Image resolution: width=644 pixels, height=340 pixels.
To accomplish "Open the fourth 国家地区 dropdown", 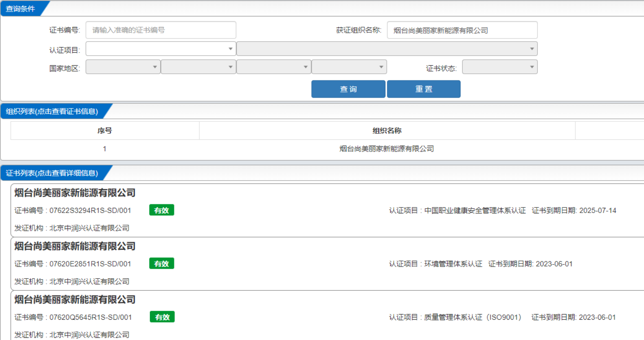I will (x=349, y=67).
